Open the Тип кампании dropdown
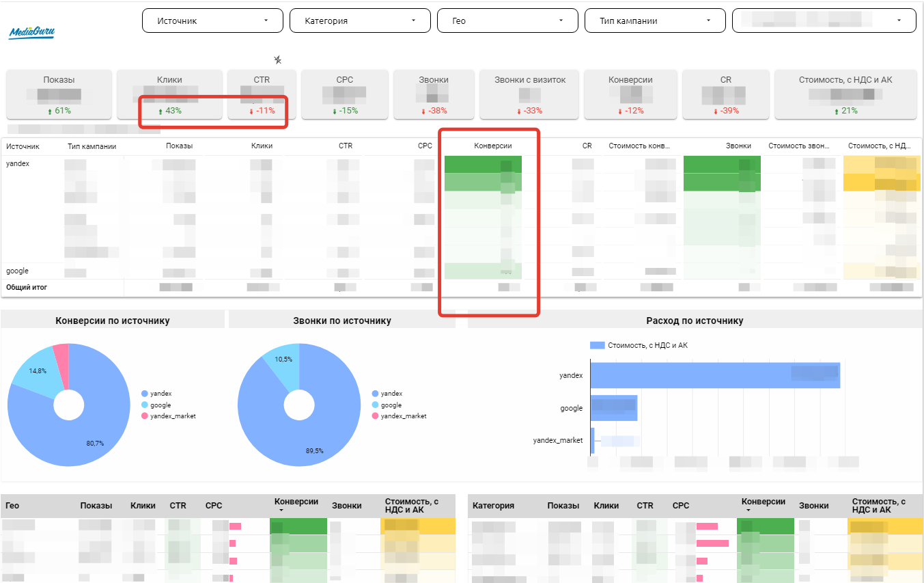The image size is (924, 583). [x=654, y=21]
